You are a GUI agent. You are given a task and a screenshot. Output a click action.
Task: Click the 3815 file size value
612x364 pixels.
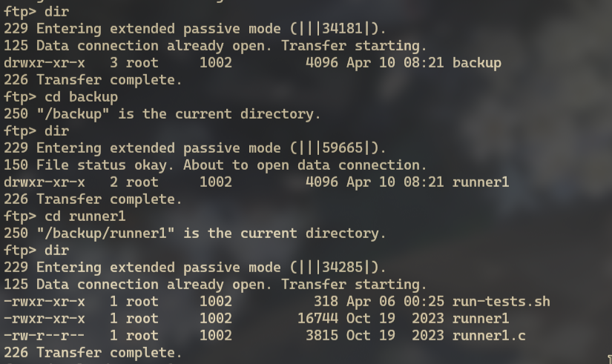point(322,336)
